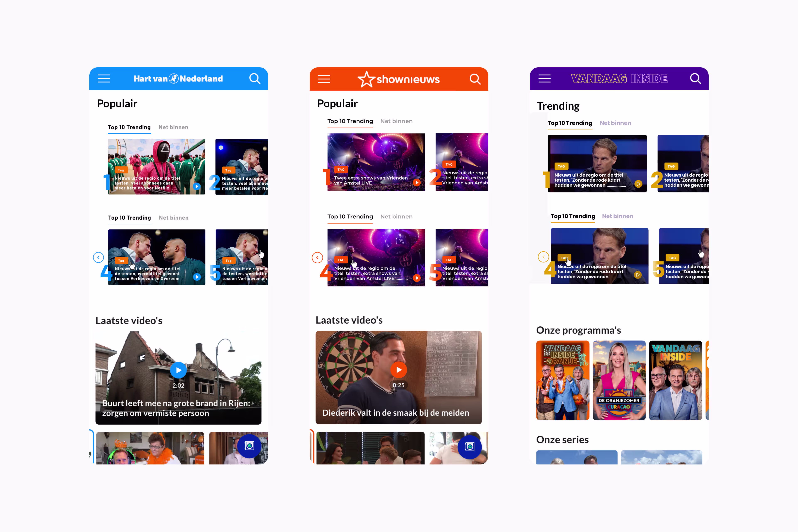This screenshot has height=532, width=798.
Task: Click the Shownieuws star logo
Action: tap(367, 79)
